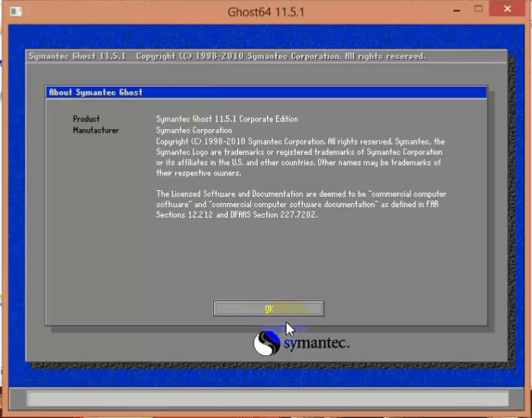This screenshot has width=532, height=418.
Task: Click the Copyright 1998-2010 notice line
Action: point(300,141)
